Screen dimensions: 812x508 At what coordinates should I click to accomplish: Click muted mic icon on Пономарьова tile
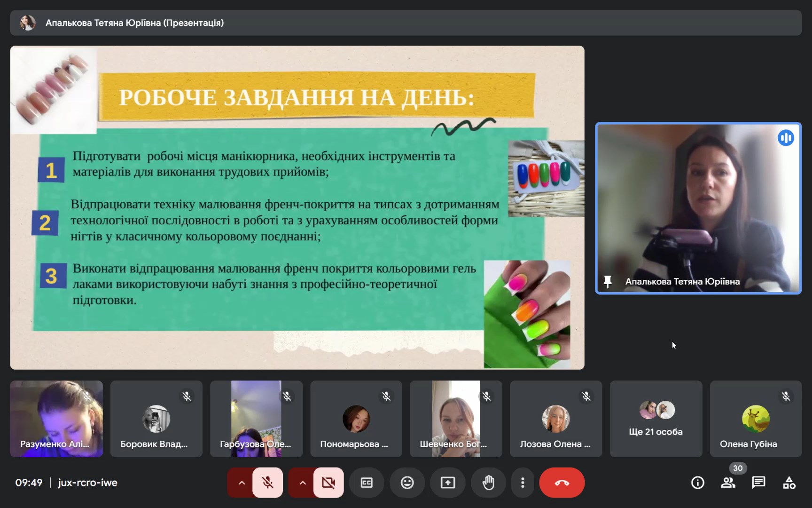387,397
